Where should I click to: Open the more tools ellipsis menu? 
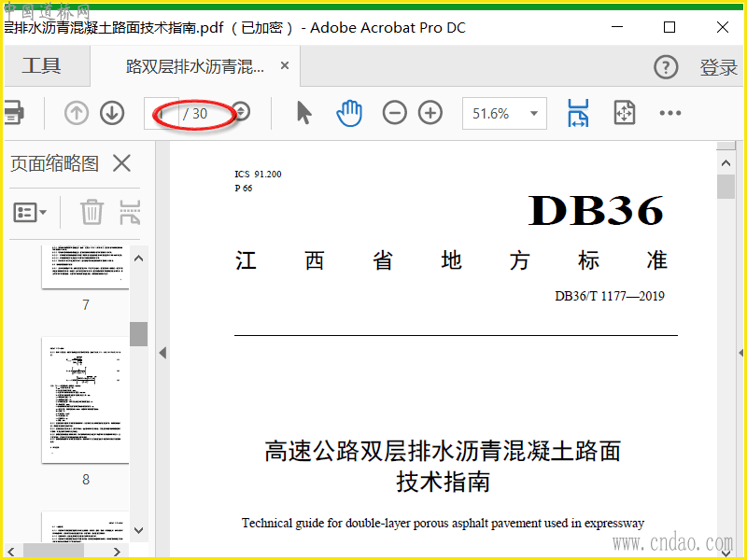[x=670, y=113]
